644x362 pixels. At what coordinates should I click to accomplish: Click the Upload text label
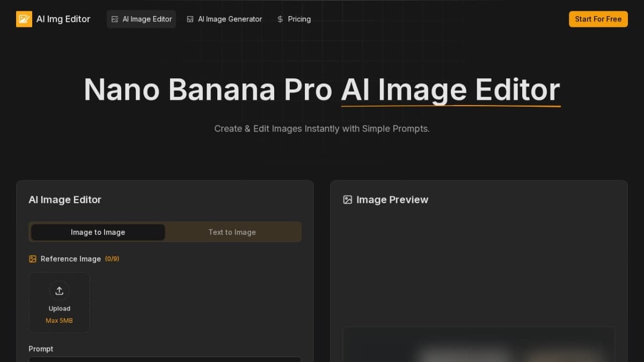click(x=59, y=308)
